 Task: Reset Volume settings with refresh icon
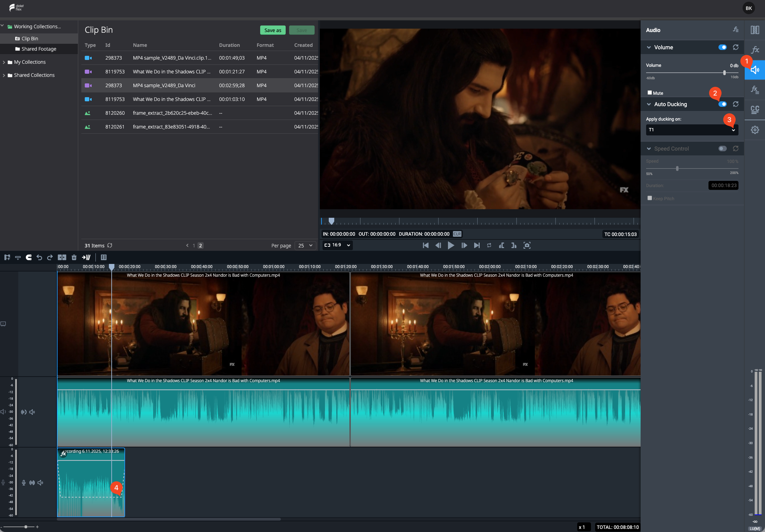coord(735,47)
